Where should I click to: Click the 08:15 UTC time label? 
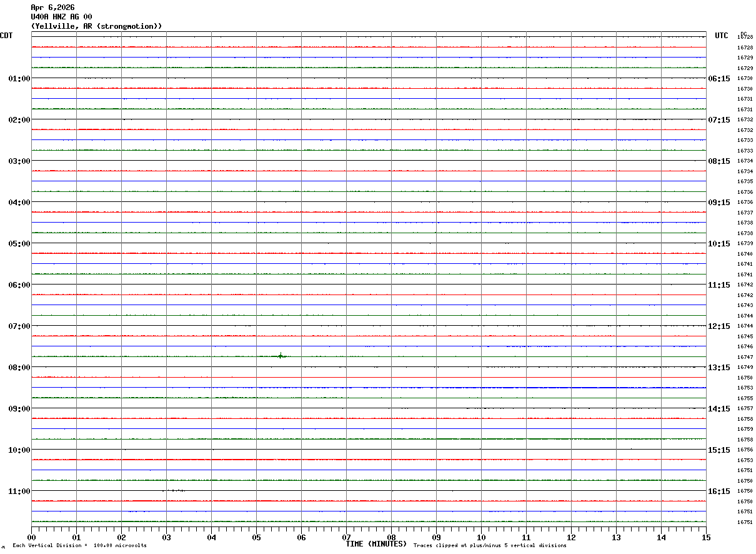pos(719,161)
